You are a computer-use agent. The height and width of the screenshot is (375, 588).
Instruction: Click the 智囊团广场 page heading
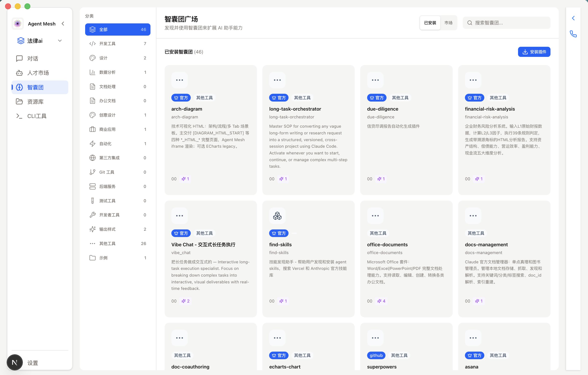click(x=181, y=19)
